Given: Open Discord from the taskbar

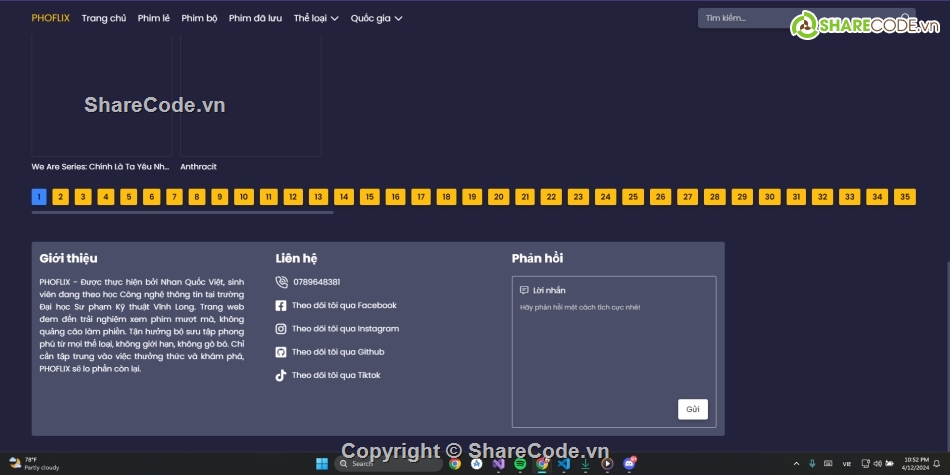Looking at the screenshot, I should pos(629,464).
